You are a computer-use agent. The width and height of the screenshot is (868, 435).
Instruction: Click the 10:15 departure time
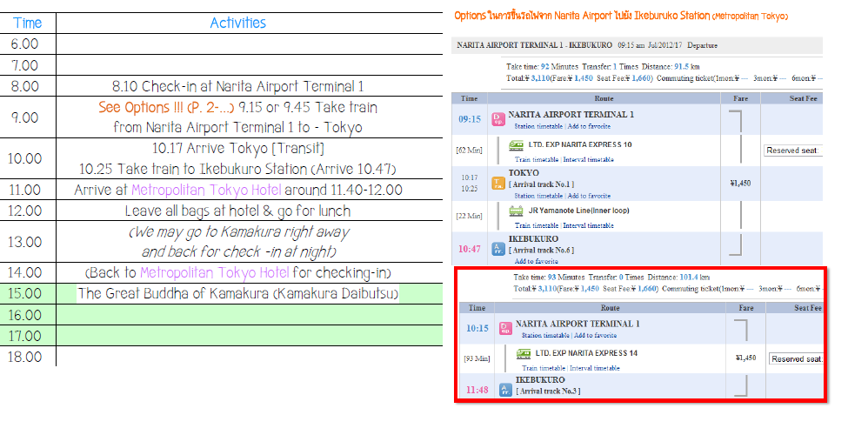(x=477, y=328)
